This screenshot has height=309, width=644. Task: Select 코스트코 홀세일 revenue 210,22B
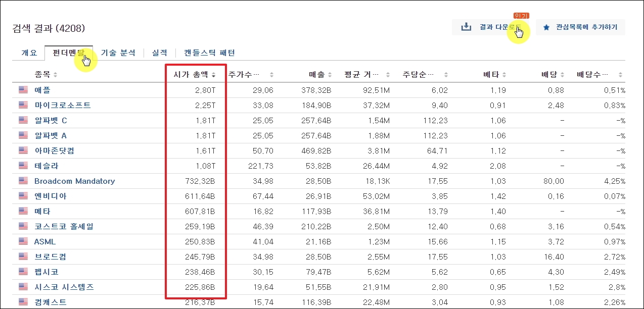click(x=316, y=226)
